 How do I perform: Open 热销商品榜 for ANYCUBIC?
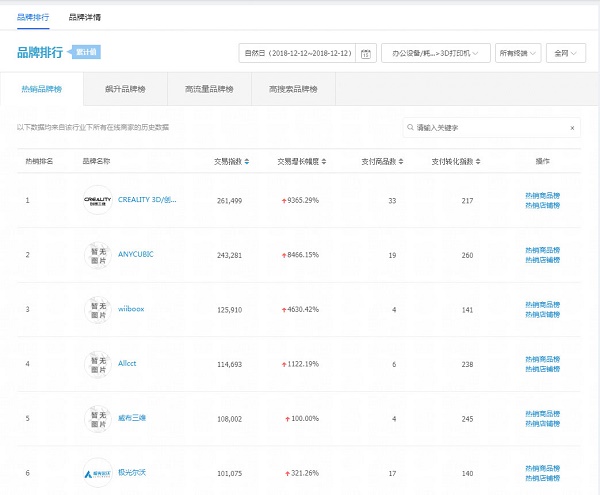[542, 250]
